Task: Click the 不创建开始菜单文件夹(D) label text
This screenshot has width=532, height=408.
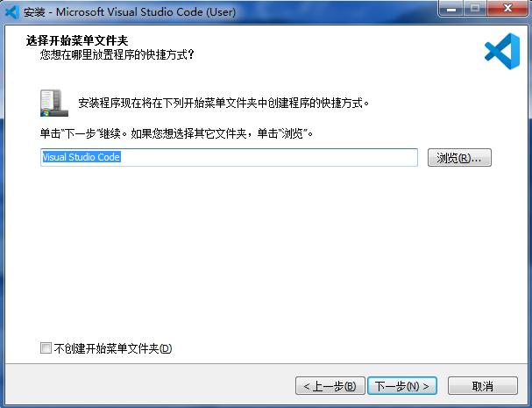Action: tap(113, 348)
